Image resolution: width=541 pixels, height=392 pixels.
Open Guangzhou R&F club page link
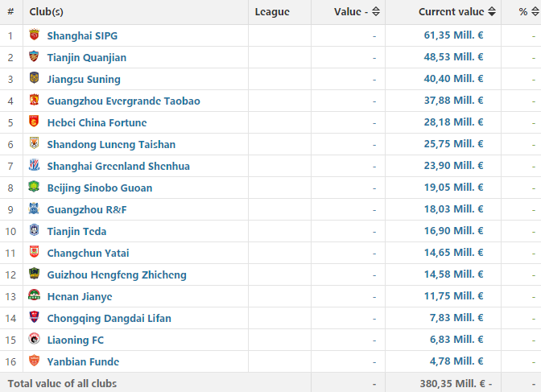point(87,209)
